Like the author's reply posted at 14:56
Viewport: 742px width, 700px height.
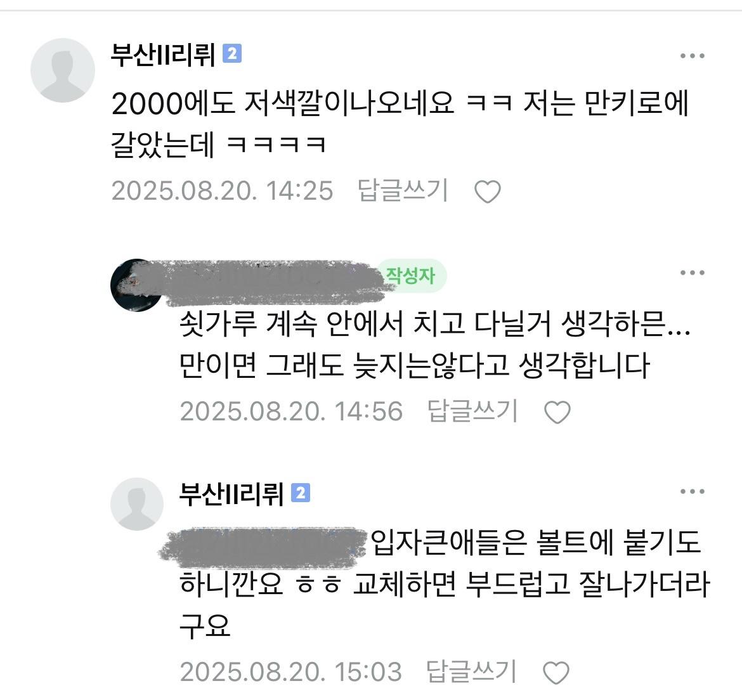(x=557, y=412)
